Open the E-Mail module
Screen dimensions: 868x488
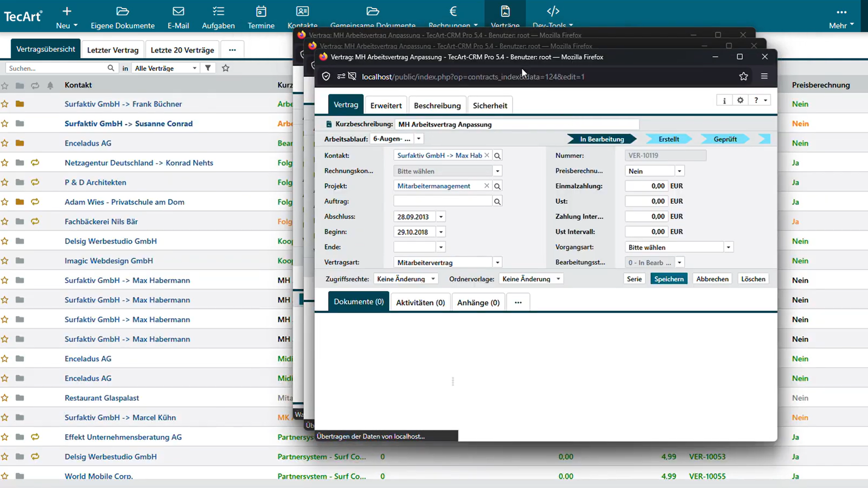[x=178, y=18]
